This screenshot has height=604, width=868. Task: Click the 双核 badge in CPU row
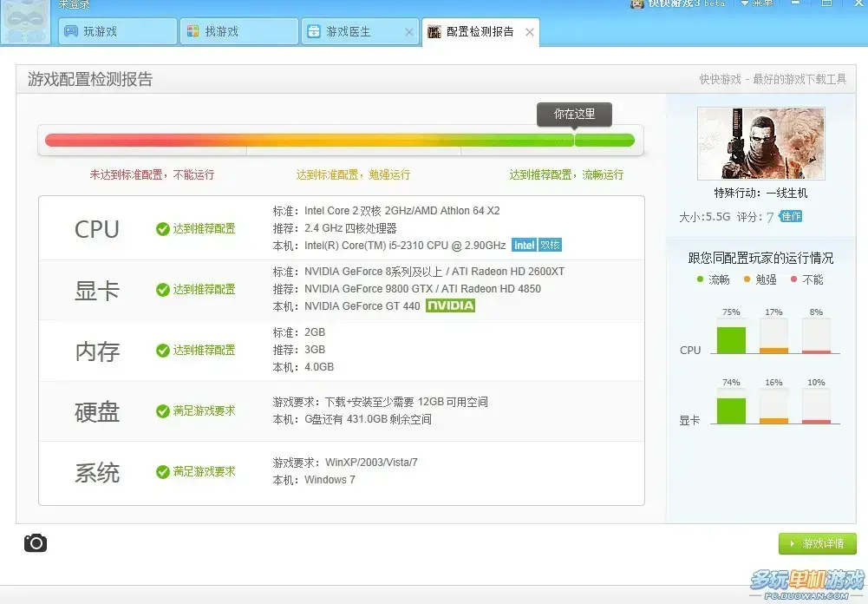coord(550,246)
